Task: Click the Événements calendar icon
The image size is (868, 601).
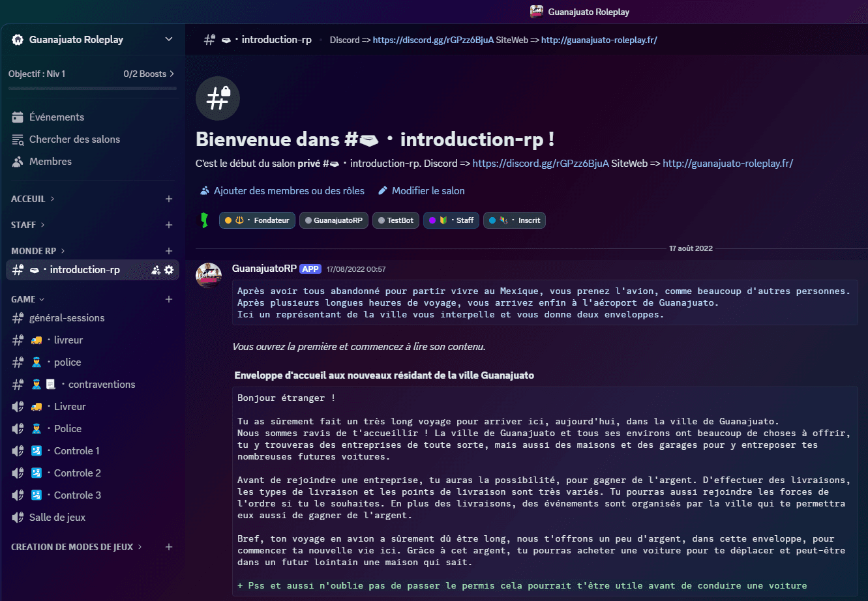Action: (x=18, y=117)
